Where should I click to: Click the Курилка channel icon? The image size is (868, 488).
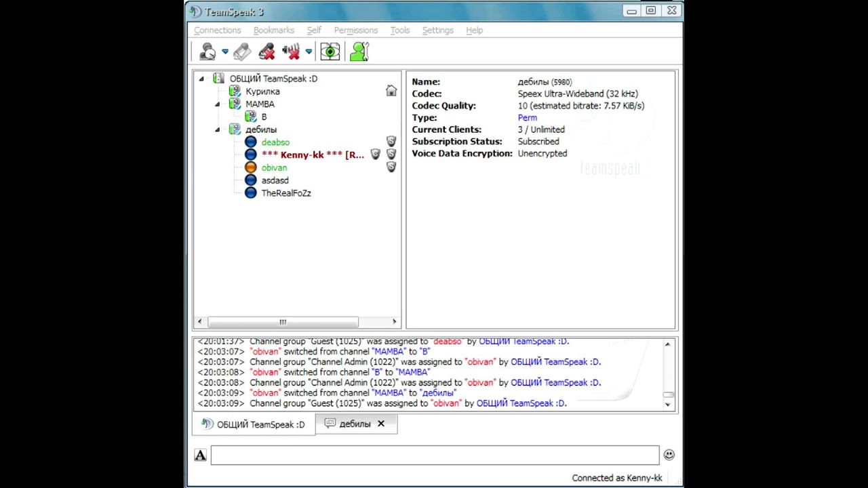click(235, 91)
